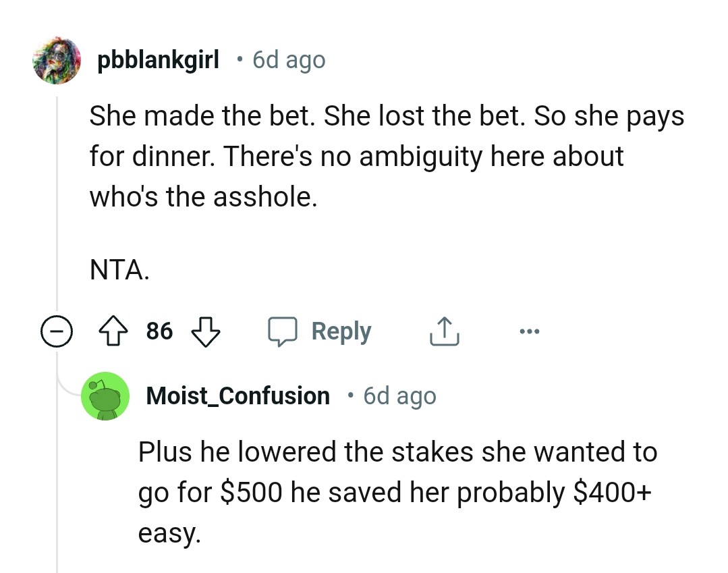The height and width of the screenshot is (573, 728).
Task: Select the vote count showing 86
Action: pos(159,331)
